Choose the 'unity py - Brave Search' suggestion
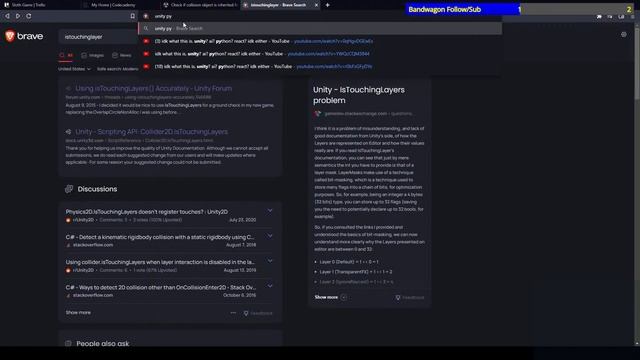This screenshot has width=640, height=360. pos(320,29)
